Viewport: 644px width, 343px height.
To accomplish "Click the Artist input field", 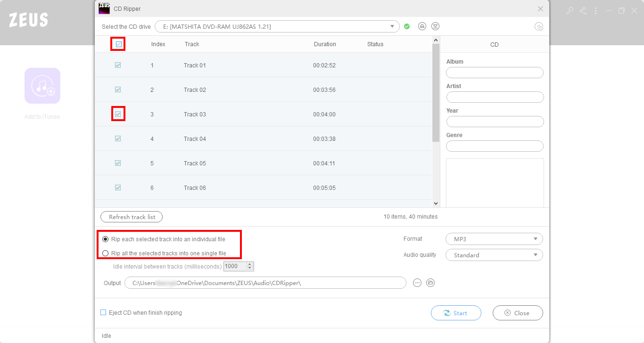I will [x=495, y=97].
